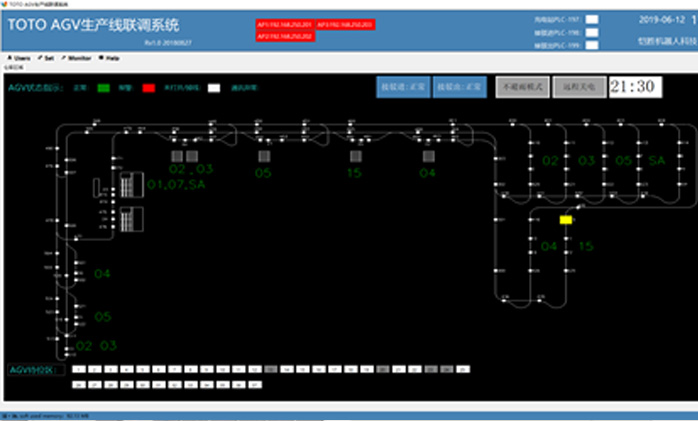Open the Users menu

pos(19,58)
